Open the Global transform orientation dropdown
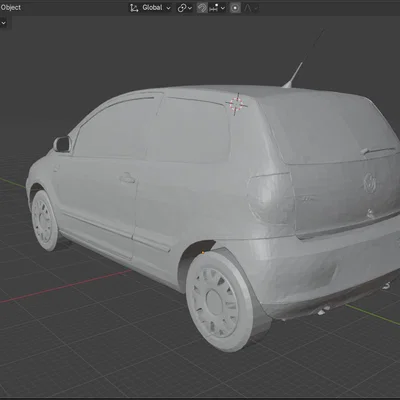The height and width of the screenshot is (400, 400). (x=150, y=8)
